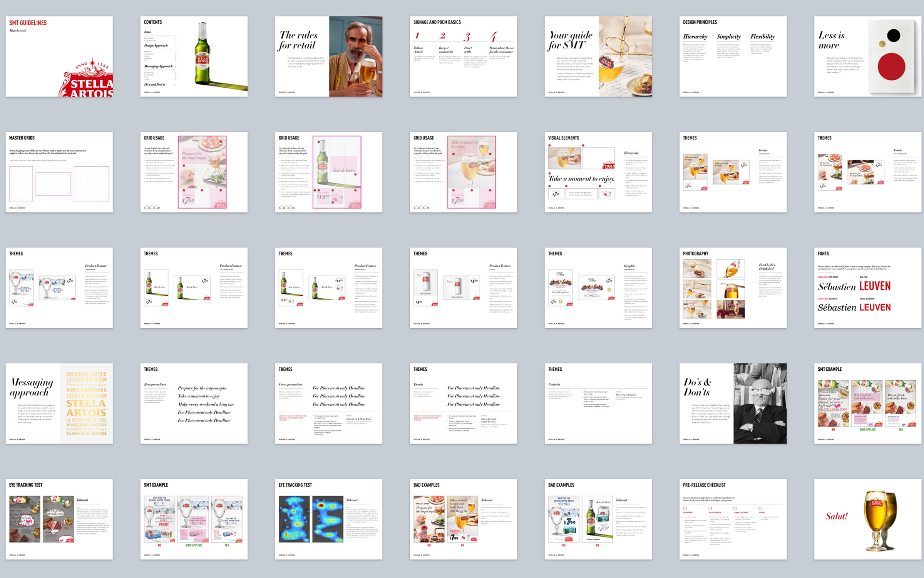Open the final 'Salut!' slide
Screen dimensions: 924x578
tap(868, 519)
